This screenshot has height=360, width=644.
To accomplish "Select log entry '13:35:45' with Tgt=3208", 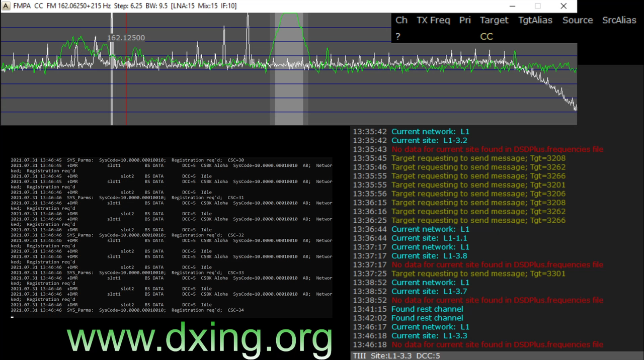I will [x=459, y=158].
